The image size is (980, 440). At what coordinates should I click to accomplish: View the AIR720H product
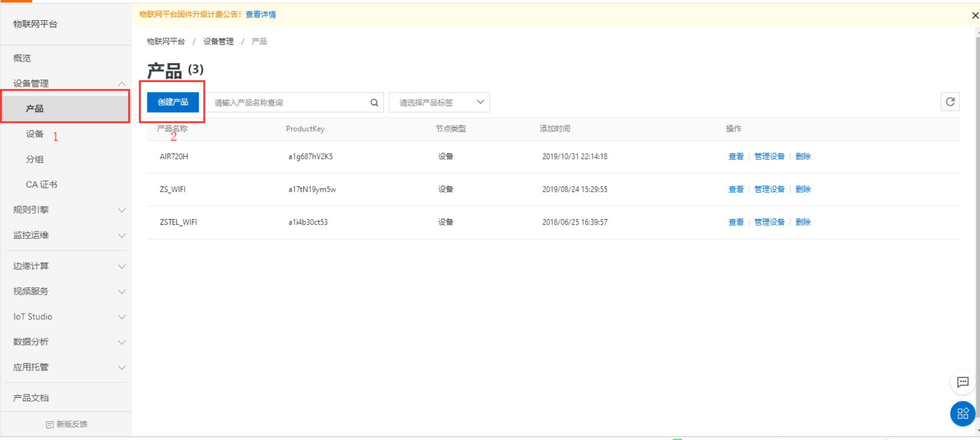click(736, 157)
